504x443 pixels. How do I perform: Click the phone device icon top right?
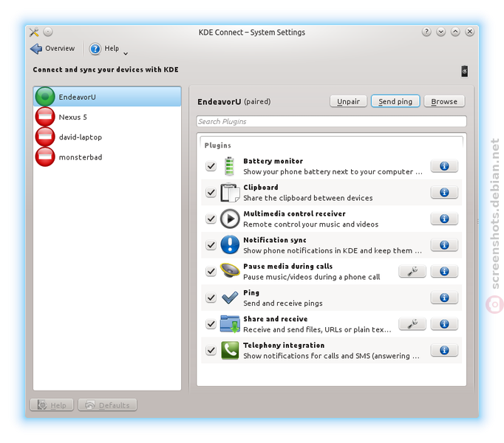click(465, 71)
